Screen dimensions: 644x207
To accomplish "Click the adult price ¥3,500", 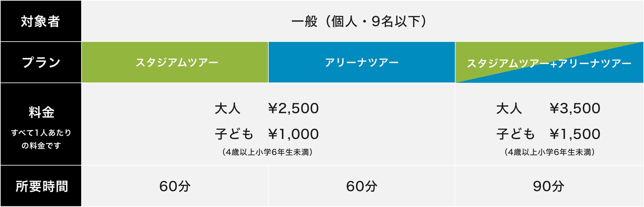I will 575,109.
